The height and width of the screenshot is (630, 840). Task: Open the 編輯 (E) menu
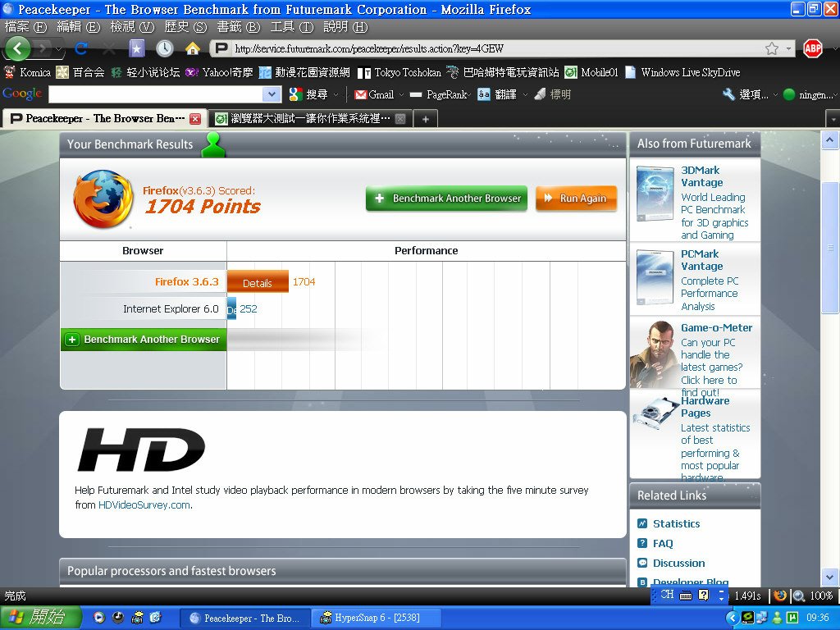[78, 27]
